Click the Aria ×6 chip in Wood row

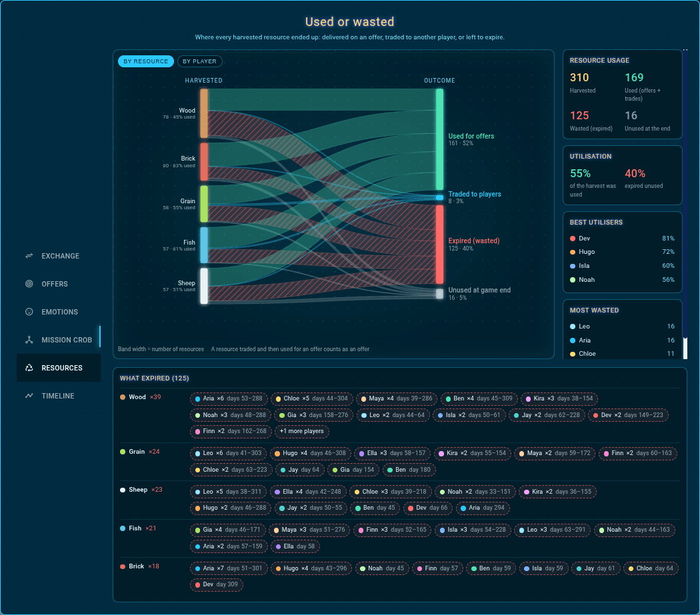pyautogui.click(x=229, y=398)
